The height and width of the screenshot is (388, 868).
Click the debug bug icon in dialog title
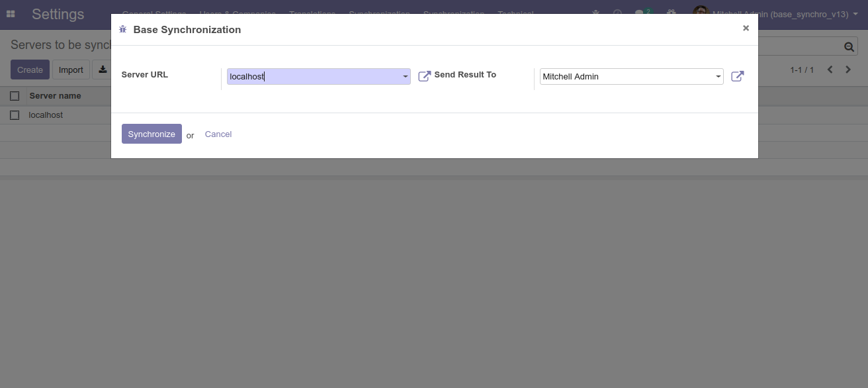tap(122, 29)
